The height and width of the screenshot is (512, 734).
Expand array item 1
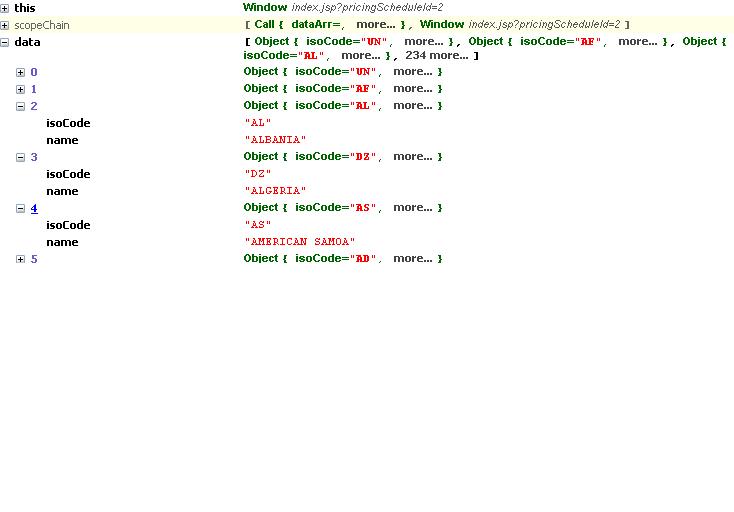coord(21,89)
